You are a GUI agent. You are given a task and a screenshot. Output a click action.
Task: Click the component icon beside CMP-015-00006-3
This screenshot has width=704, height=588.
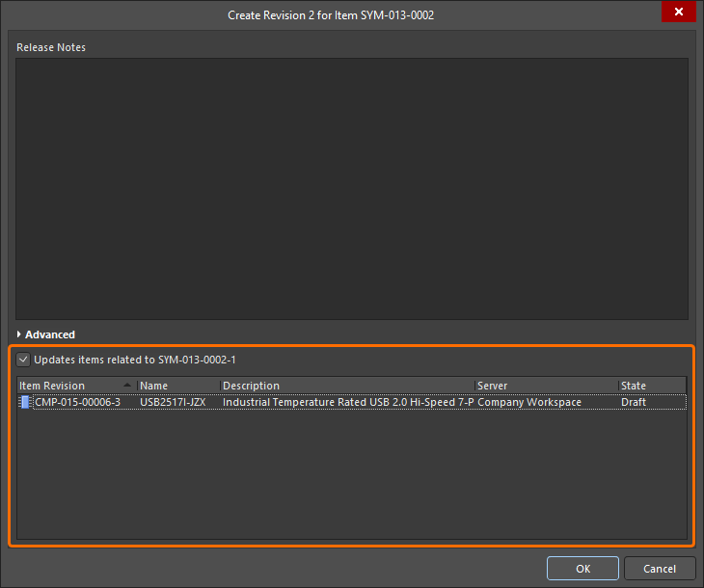coord(25,402)
